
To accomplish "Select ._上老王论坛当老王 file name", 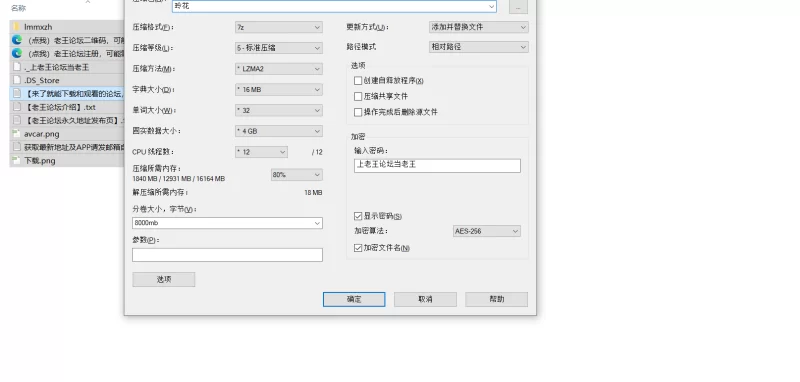I will pos(57,67).
